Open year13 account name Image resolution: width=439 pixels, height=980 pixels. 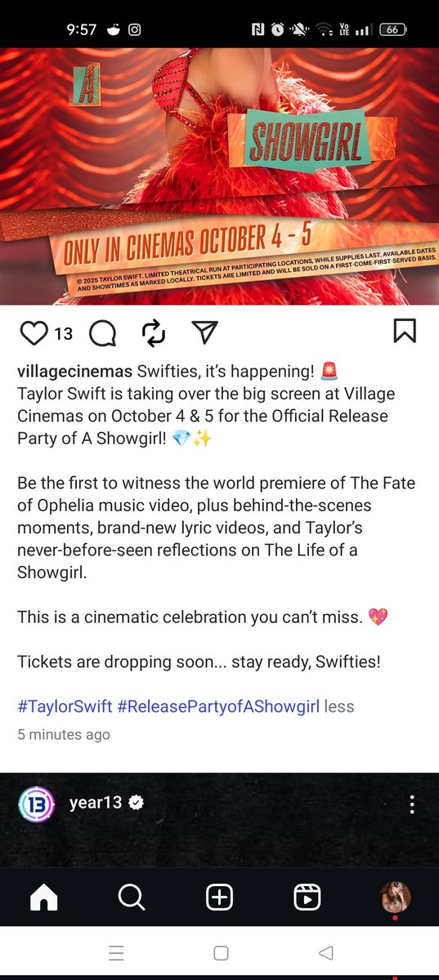click(x=96, y=803)
